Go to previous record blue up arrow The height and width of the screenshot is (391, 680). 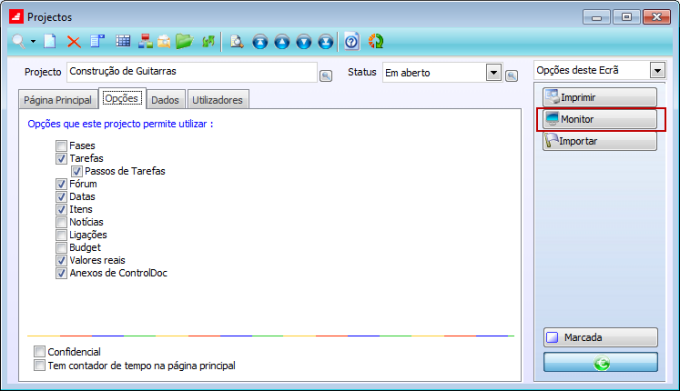[x=282, y=42]
